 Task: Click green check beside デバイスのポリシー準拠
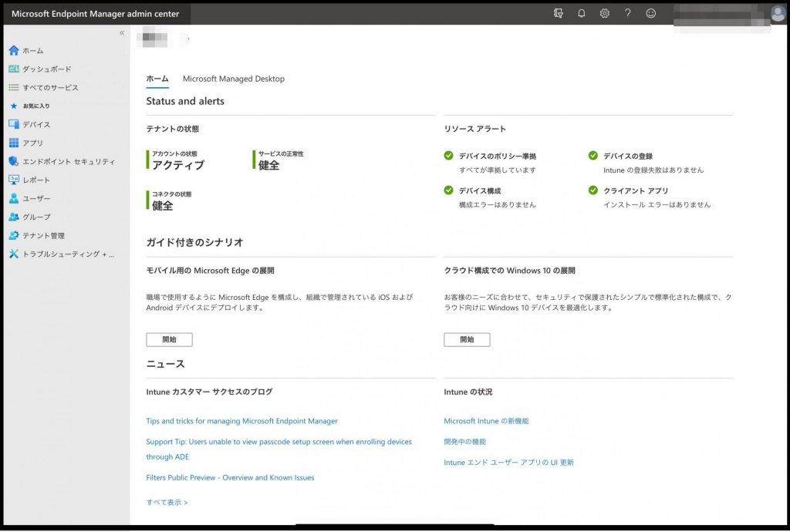pyautogui.click(x=448, y=156)
